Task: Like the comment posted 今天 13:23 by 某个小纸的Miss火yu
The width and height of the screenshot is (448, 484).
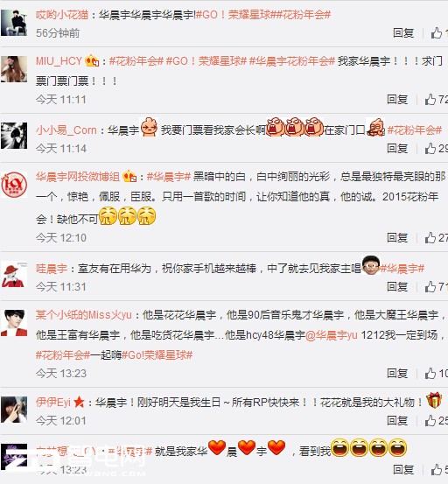Action: tap(436, 374)
